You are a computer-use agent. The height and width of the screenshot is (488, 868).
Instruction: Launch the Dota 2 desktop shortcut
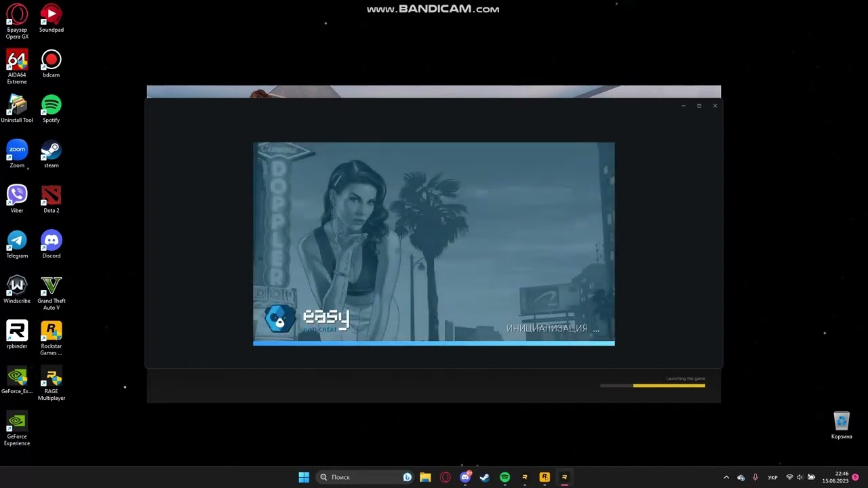pyautogui.click(x=52, y=199)
